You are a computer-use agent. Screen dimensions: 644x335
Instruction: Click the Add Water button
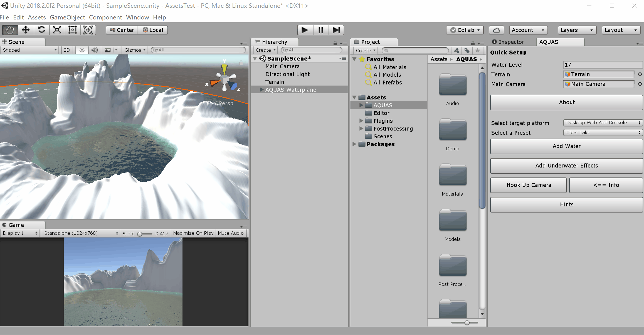coord(566,146)
